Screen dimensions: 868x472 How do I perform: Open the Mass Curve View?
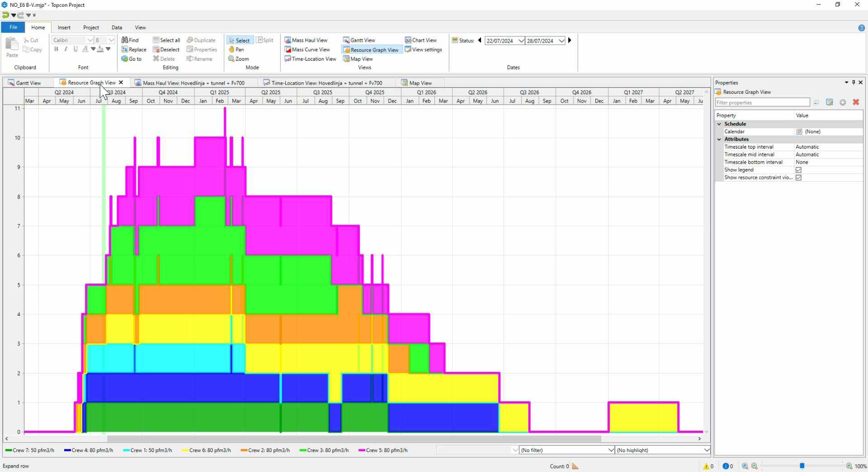coord(307,50)
